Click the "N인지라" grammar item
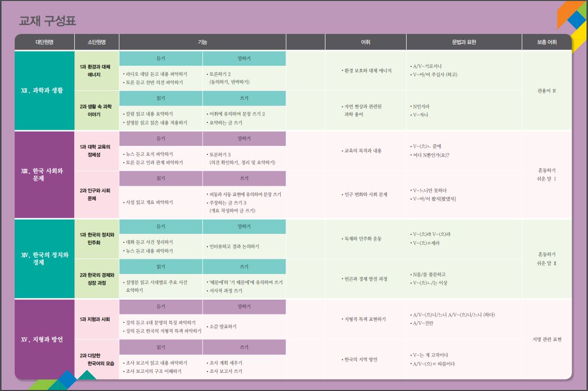Viewport: 588px width, 391px height. pyautogui.click(x=422, y=106)
